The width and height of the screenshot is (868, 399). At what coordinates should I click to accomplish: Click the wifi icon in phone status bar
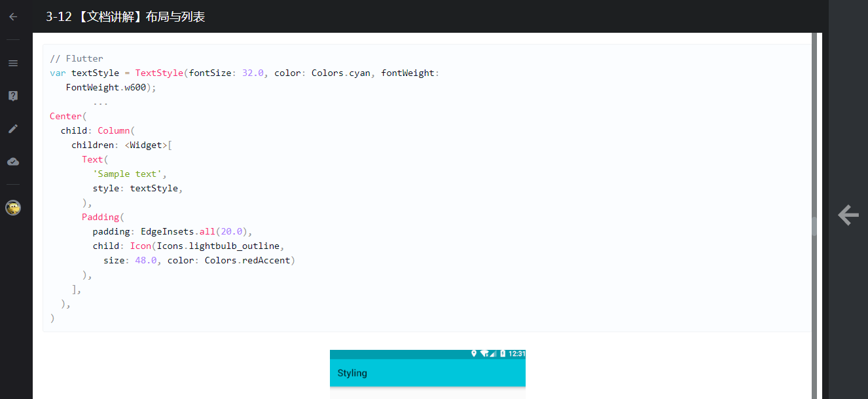(485, 354)
